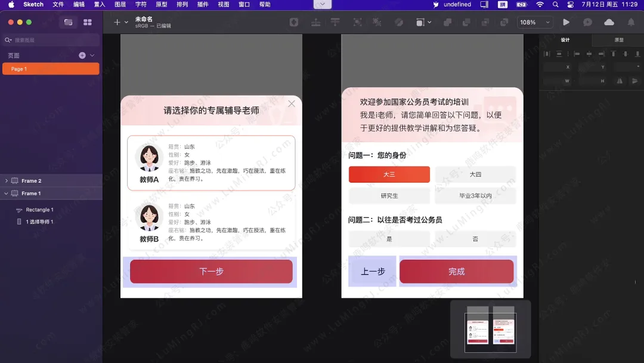The height and width of the screenshot is (363, 644).
Task: Select the Insert tool in the toolbar
Action: (116, 22)
